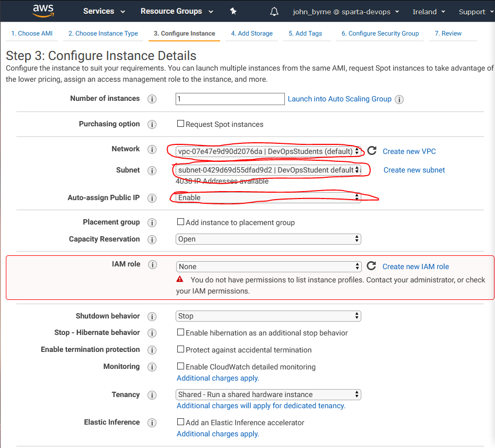The image size is (495, 448).
Task: Click the pin shortcut icon in header
Action: [x=233, y=11]
